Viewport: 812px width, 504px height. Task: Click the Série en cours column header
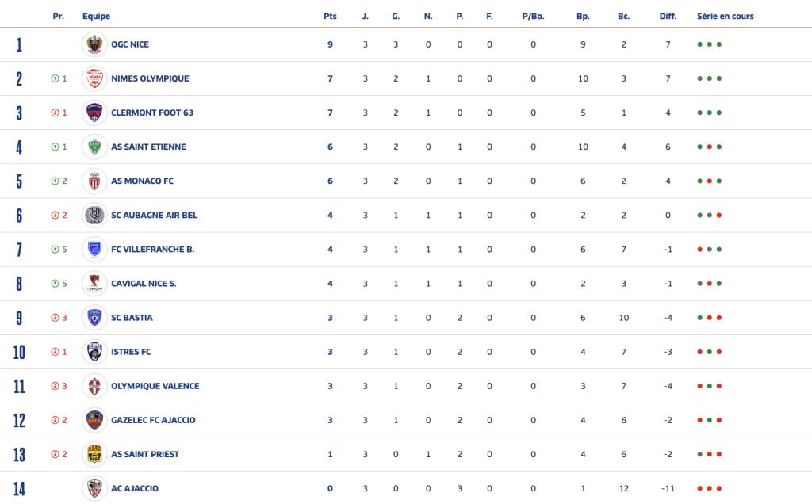pos(725,16)
